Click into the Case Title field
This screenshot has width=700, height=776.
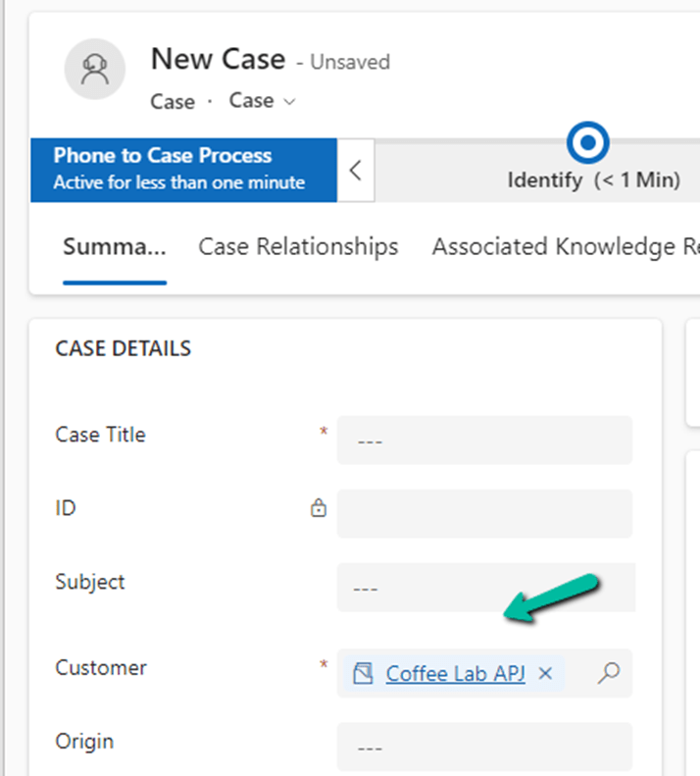click(x=484, y=440)
